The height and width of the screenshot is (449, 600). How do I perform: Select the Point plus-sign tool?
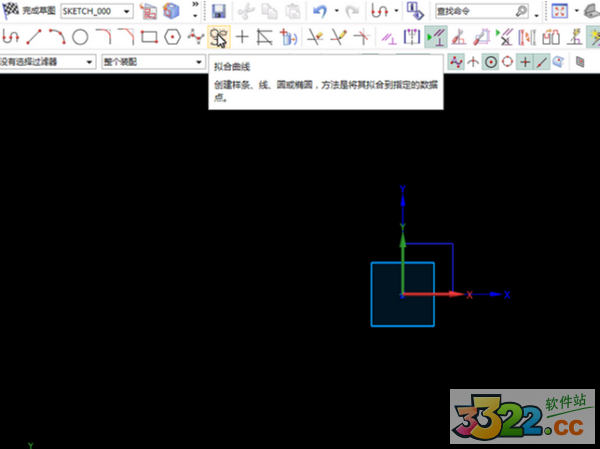[x=242, y=38]
